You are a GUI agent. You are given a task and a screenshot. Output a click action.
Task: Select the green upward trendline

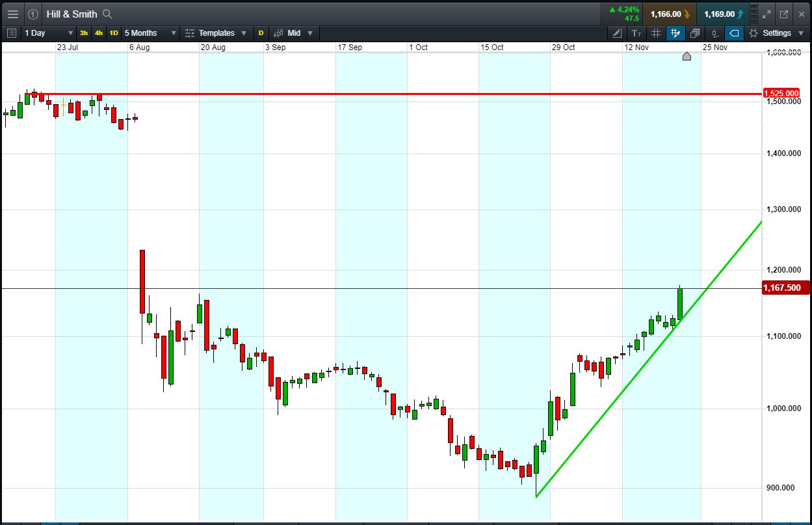pos(649,360)
